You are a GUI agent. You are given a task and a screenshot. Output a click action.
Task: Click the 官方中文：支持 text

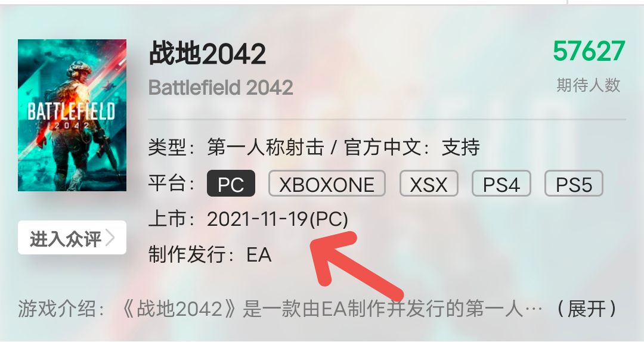click(x=411, y=147)
